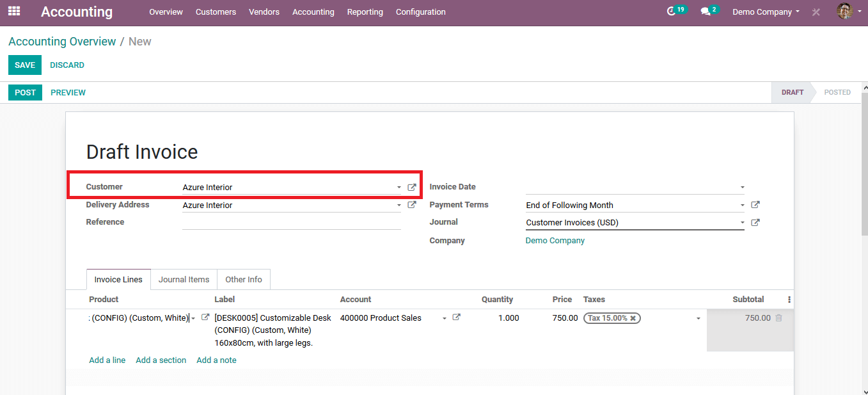This screenshot has height=395, width=868.
Task: Click the Draft Invoice heading
Action: [x=142, y=152]
